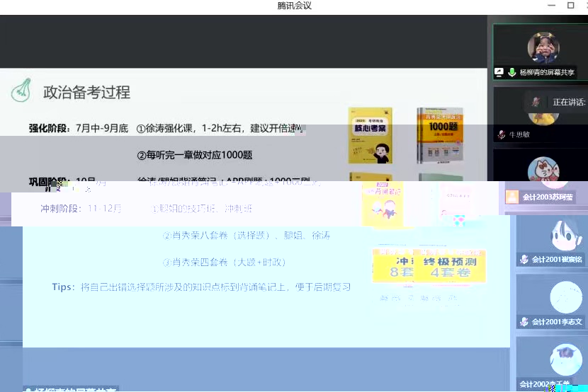
Task: Click the orange user icon beside 会计2003苏珂莹
Action: click(512, 197)
